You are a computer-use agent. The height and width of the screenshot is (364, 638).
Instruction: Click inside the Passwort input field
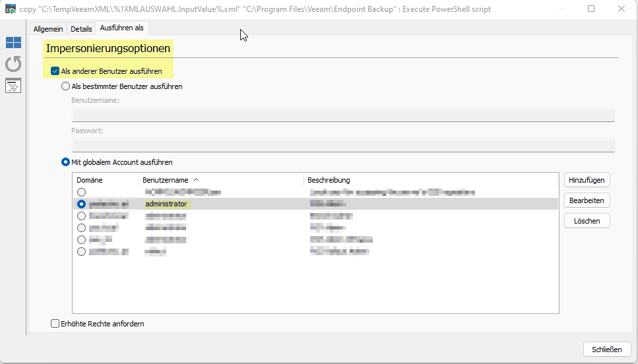(x=343, y=145)
